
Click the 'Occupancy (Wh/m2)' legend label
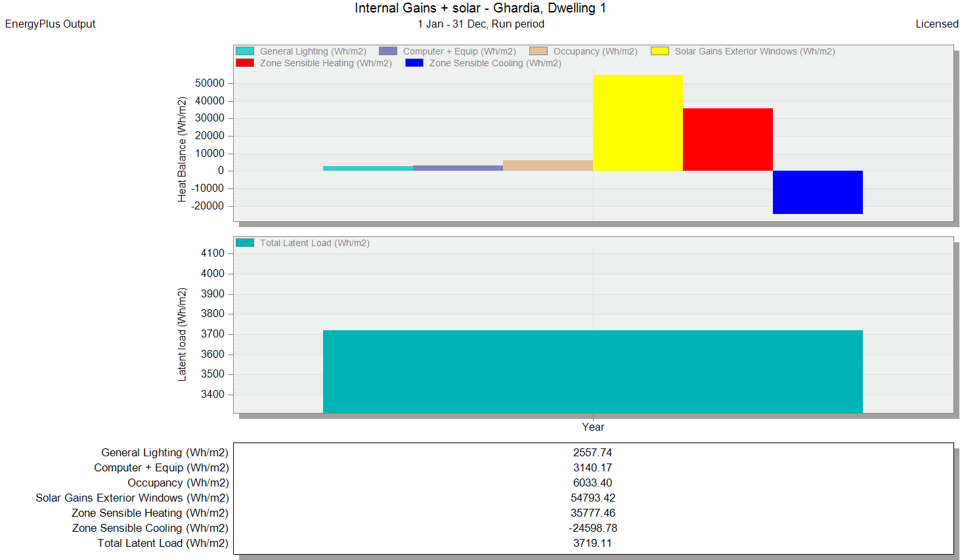click(596, 51)
